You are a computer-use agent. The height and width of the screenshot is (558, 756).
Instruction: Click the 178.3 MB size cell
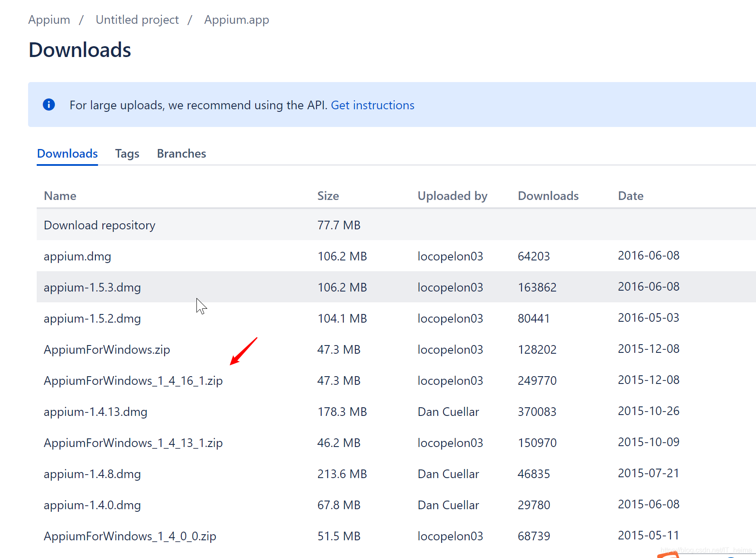(342, 412)
